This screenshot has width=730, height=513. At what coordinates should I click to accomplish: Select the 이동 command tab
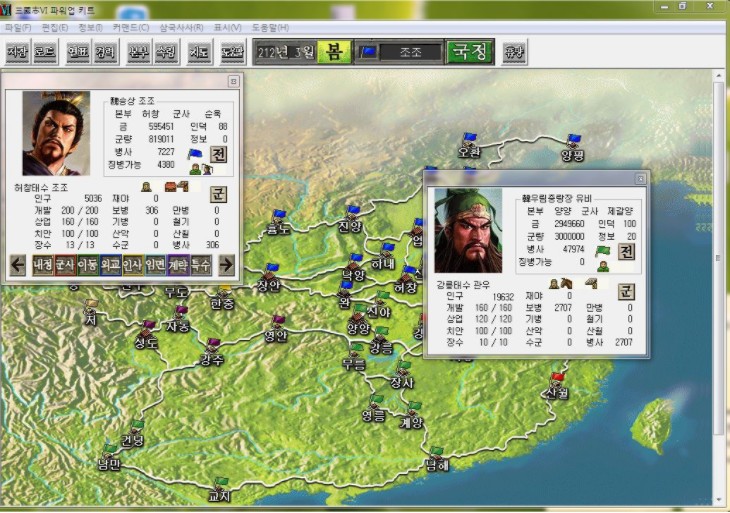(88, 265)
